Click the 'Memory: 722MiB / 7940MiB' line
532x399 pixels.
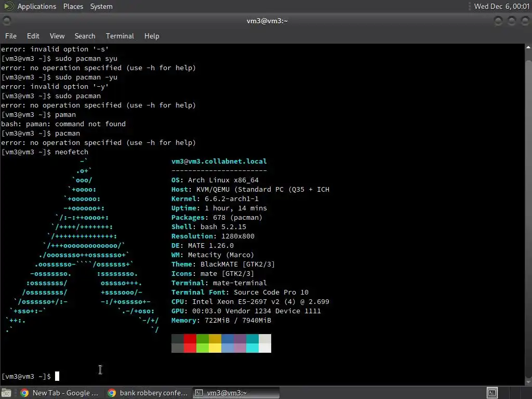pos(221,321)
